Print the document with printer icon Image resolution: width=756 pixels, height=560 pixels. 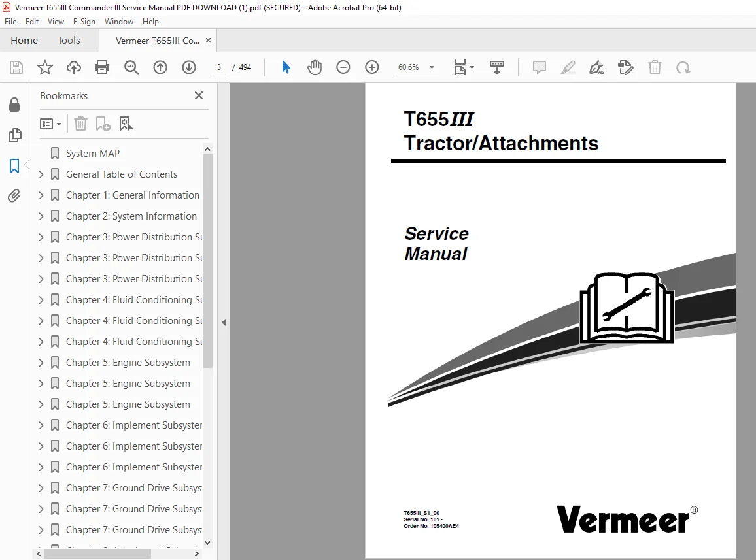pos(102,67)
